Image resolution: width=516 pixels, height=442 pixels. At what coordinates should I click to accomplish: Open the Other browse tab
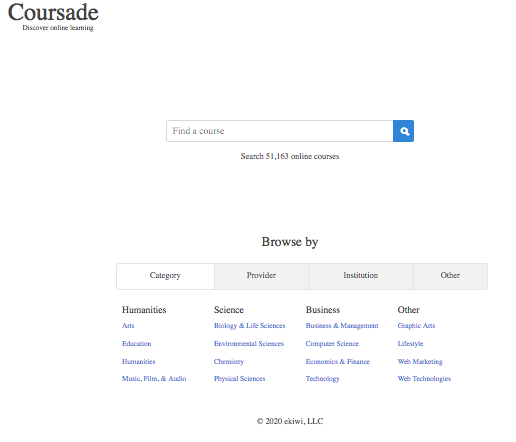[x=450, y=276]
